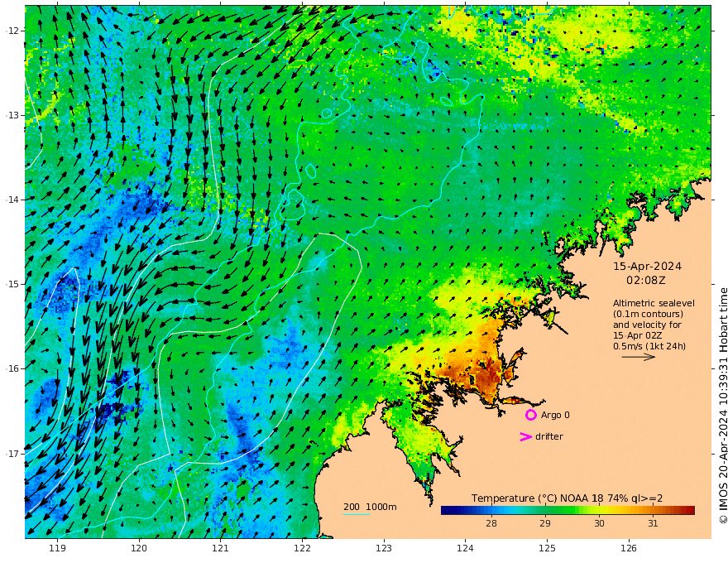
Task: Click the longitude axis label 120
Action: pos(139,548)
